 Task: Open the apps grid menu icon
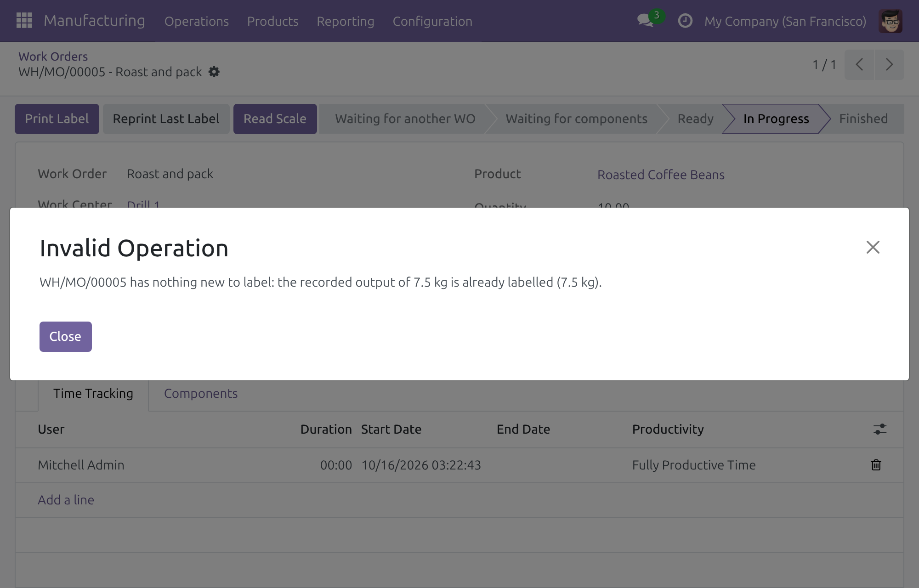click(24, 21)
